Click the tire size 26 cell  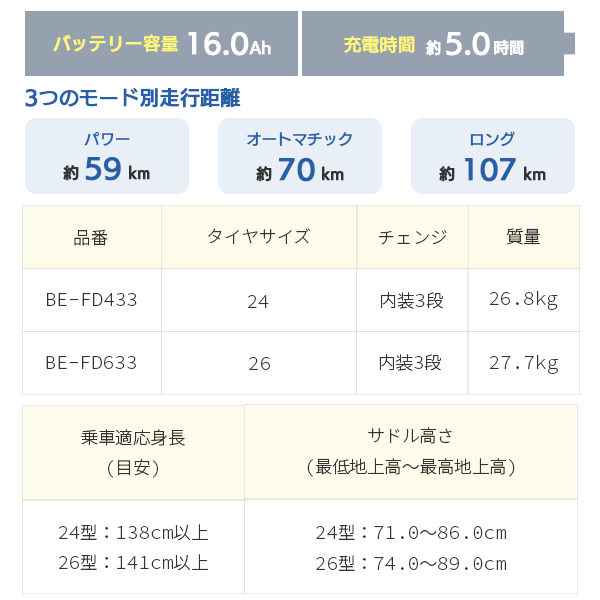tap(259, 363)
